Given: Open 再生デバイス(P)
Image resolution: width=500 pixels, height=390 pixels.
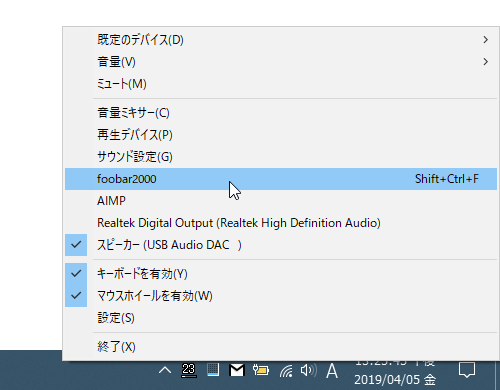Looking at the screenshot, I should pyautogui.click(x=281, y=135).
